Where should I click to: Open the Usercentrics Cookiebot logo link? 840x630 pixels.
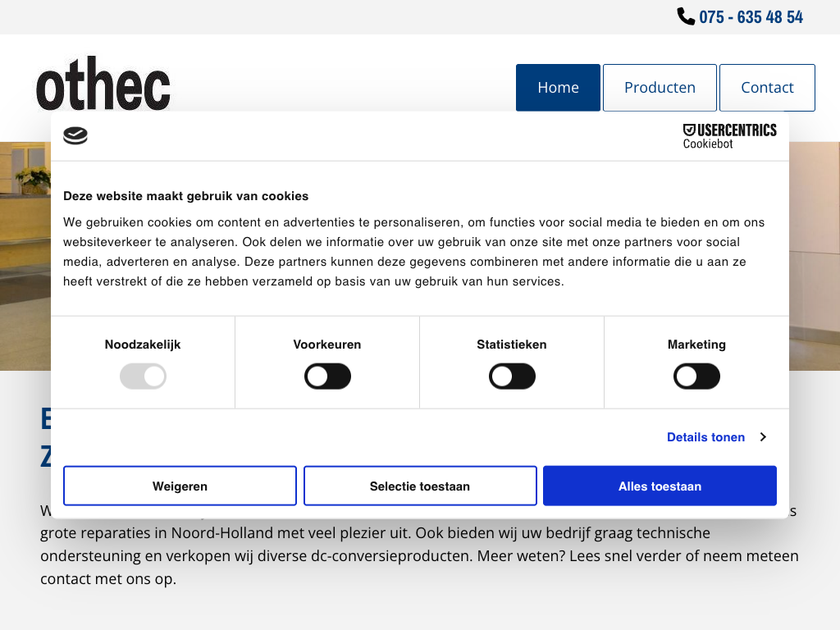[729, 136]
